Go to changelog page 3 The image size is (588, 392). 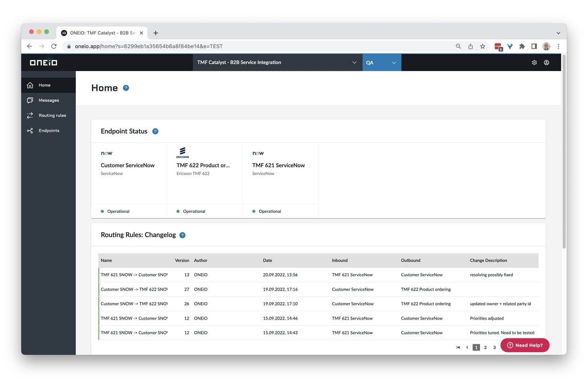tap(495, 348)
